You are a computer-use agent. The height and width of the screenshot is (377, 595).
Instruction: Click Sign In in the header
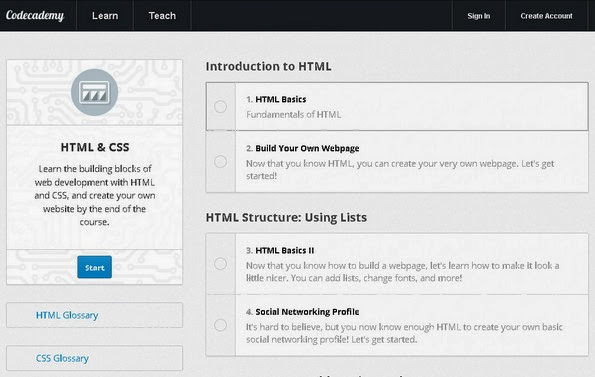[479, 16]
